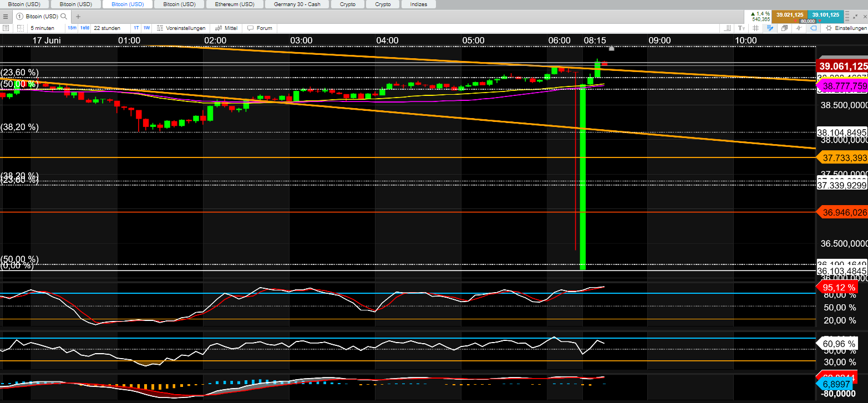
Task: Switch to the Indizes tab
Action: 418,4
